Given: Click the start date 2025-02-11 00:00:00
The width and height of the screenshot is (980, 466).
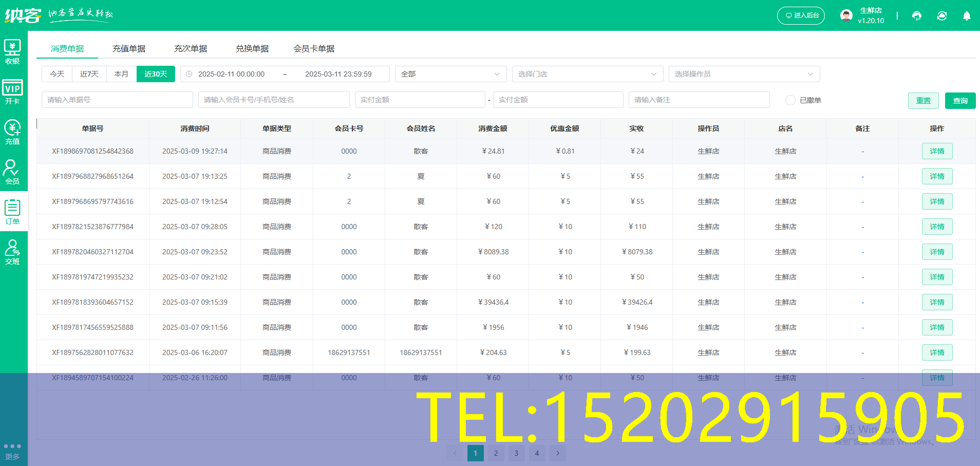Looking at the screenshot, I should (232, 74).
